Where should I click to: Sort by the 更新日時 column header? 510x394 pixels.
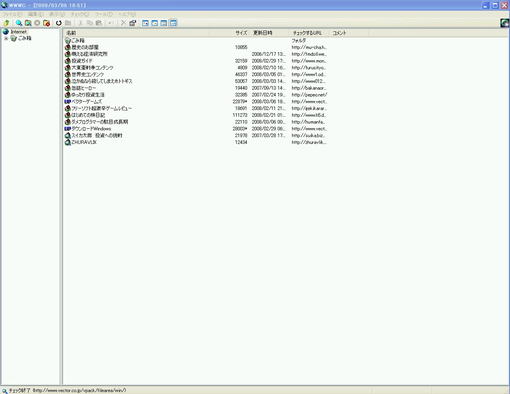point(269,33)
